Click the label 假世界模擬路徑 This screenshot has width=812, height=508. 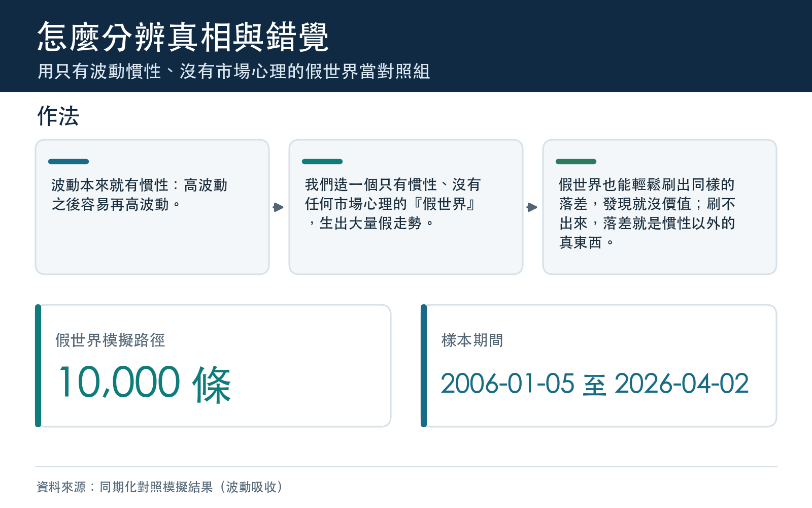110,340
